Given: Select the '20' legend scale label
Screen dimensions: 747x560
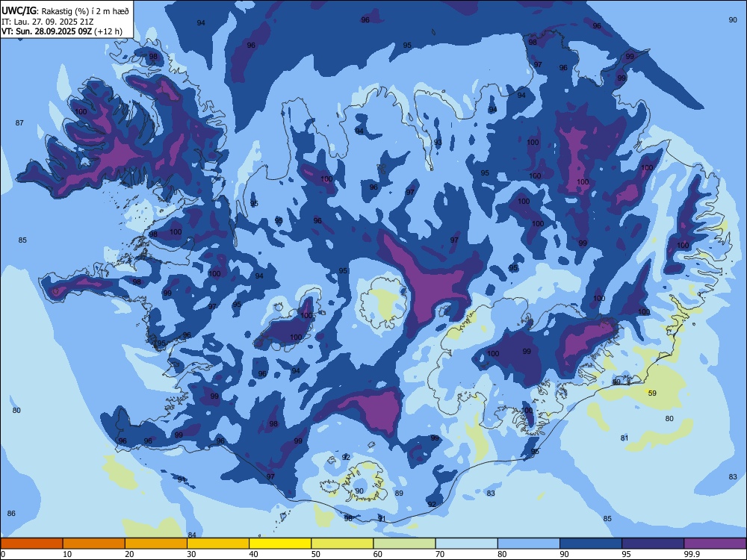Looking at the screenshot, I should pos(129,554).
